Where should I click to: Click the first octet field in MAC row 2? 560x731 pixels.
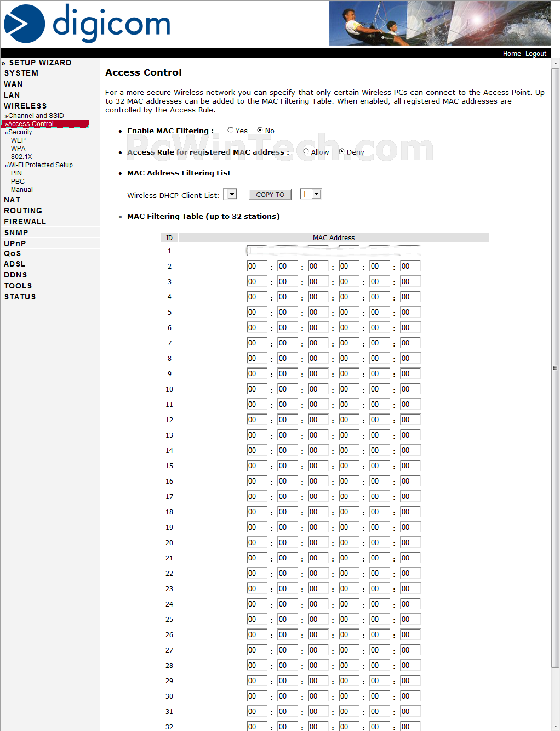click(x=257, y=266)
